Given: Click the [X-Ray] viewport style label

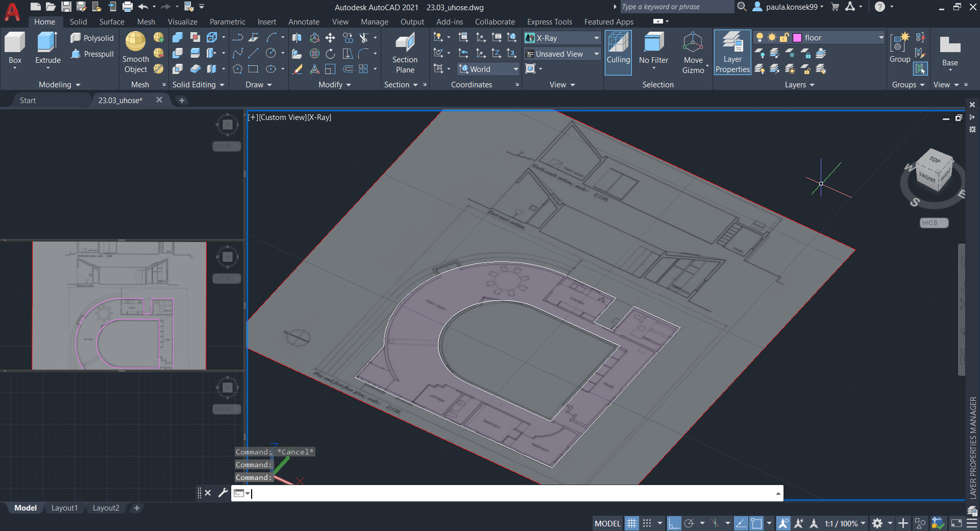Looking at the screenshot, I should pyautogui.click(x=319, y=117).
